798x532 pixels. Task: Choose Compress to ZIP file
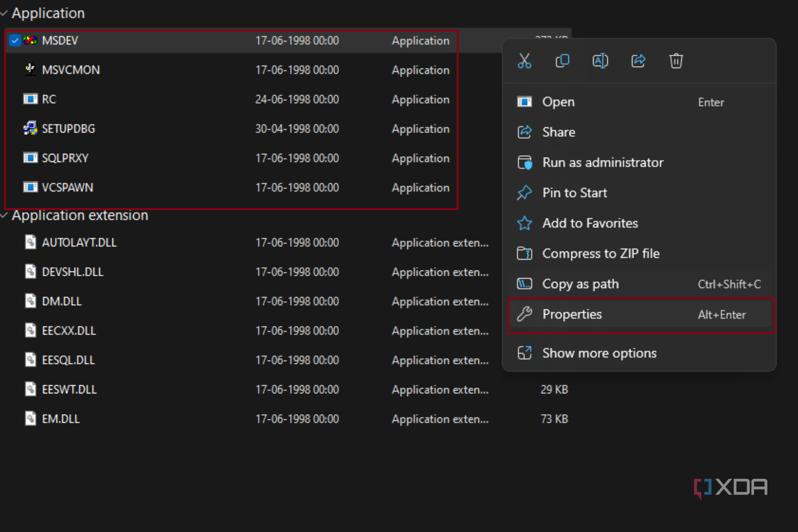coord(639,253)
